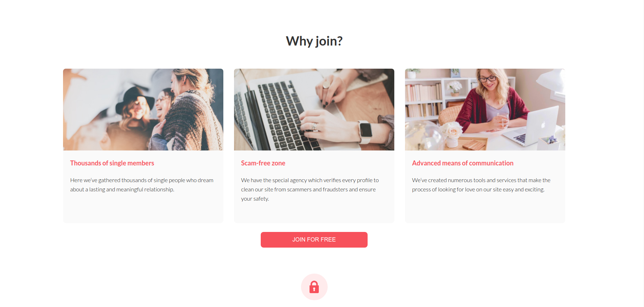Click the 'Why join?' title

(314, 41)
